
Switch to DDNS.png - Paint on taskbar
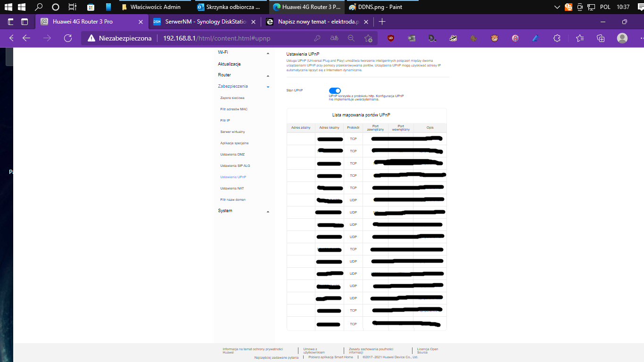tap(382, 7)
